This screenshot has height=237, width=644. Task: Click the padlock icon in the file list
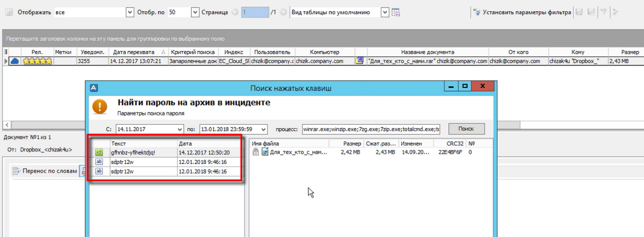coord(256,152)
